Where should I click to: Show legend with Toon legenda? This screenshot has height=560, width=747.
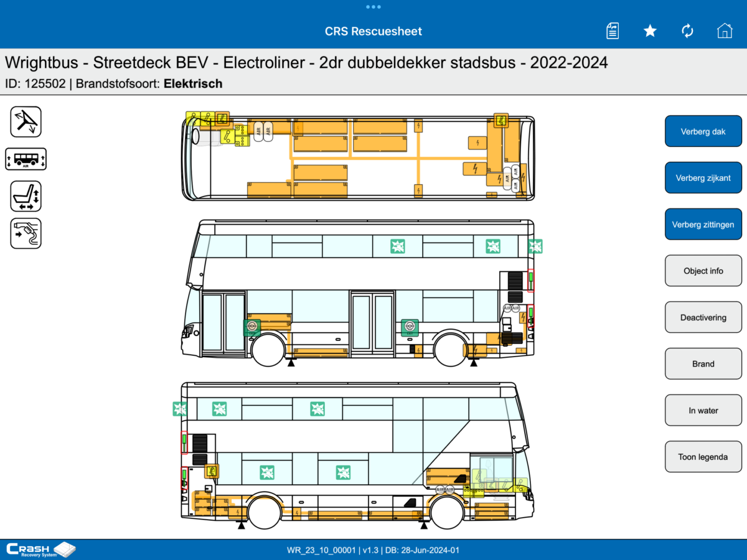pos(703,457)
